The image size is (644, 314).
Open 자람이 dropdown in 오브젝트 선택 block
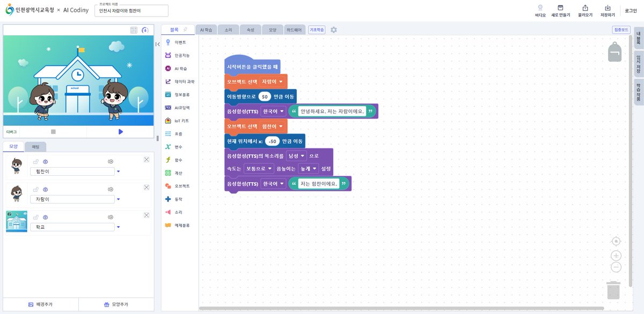272,81
